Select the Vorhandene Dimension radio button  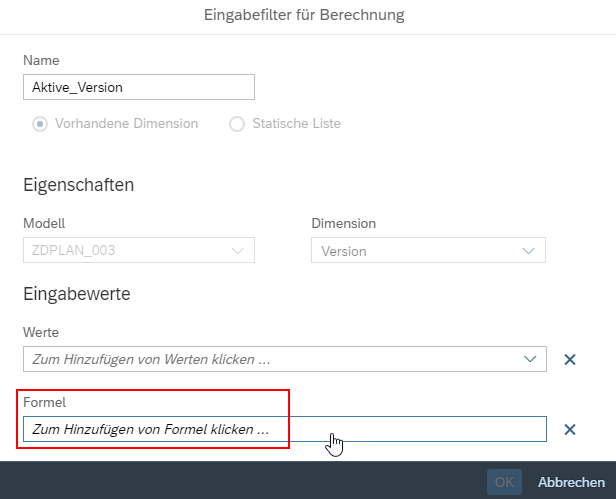(40, 124)
